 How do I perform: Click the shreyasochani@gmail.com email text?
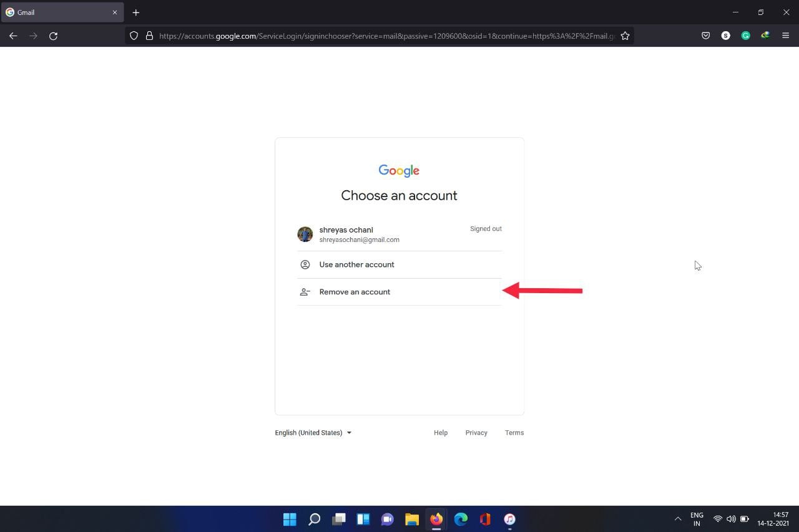(x=359, y=239)
